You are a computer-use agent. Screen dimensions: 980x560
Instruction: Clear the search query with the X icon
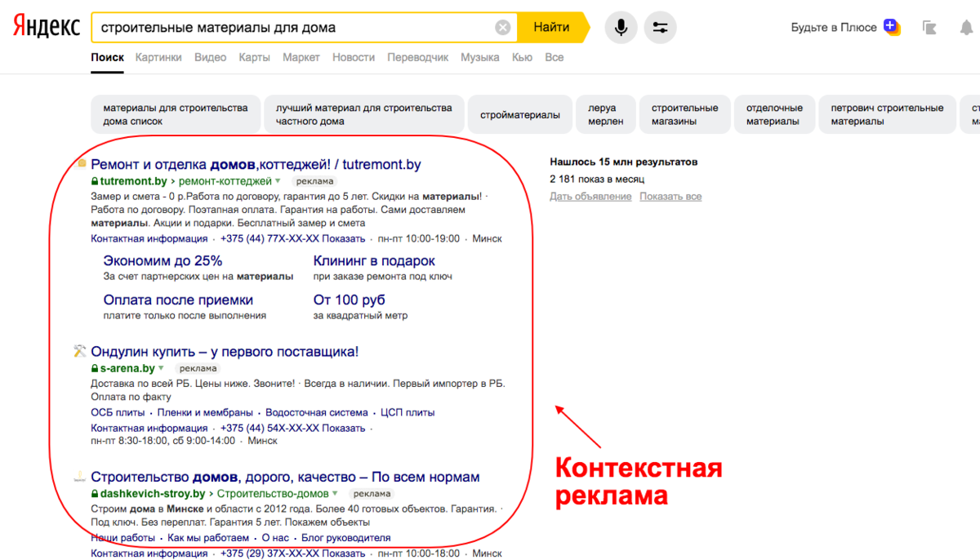point(503,28)
